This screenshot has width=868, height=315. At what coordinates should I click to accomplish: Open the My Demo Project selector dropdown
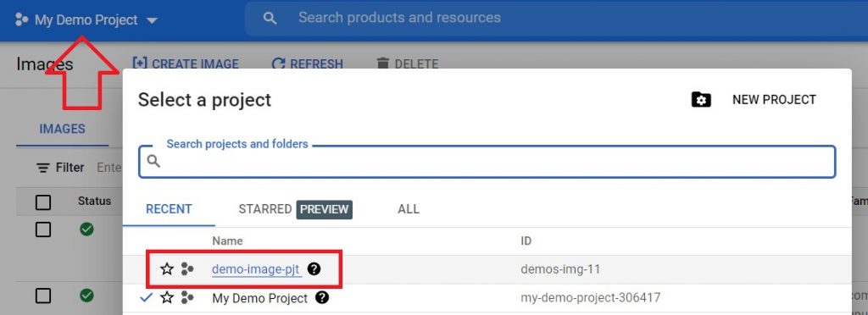86,20
